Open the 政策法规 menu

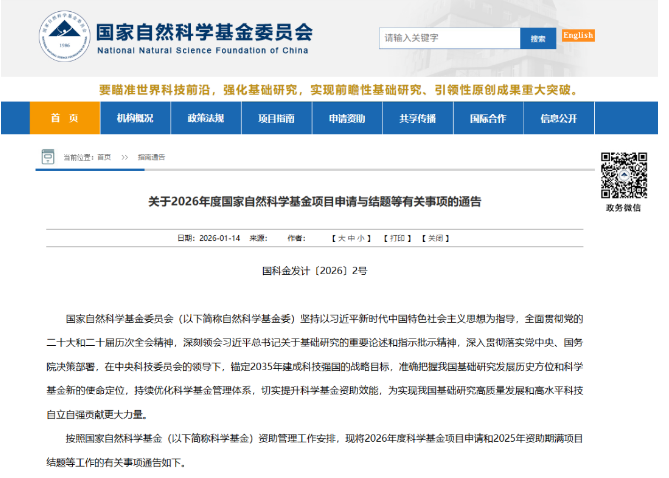[x=206, y=118]
